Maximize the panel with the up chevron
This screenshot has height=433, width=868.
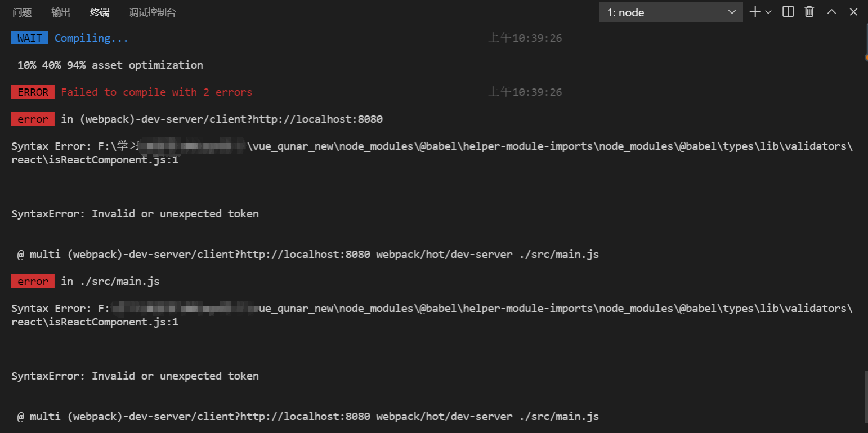[831, 12]
